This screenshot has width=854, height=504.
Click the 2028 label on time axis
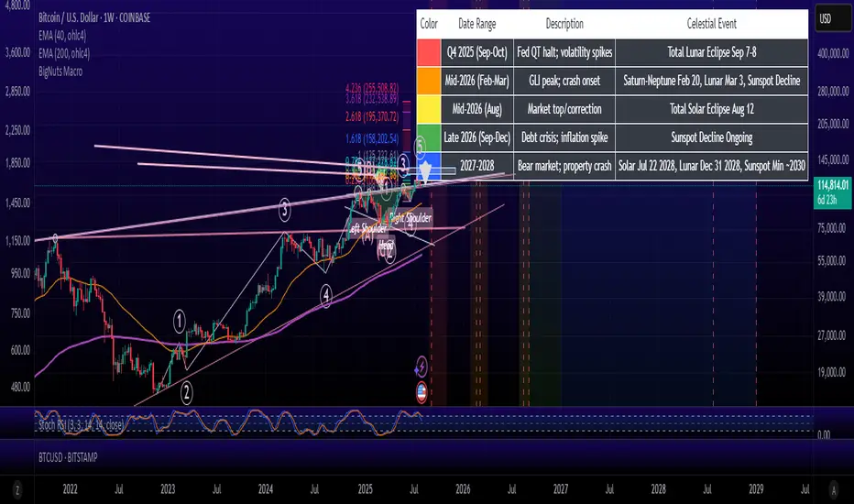pos(659,489)
